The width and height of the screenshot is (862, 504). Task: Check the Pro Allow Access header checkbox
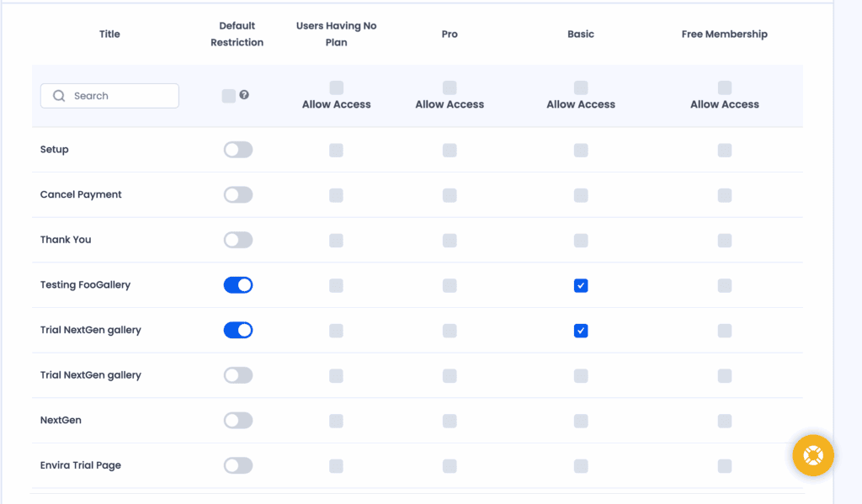point(450,88)
